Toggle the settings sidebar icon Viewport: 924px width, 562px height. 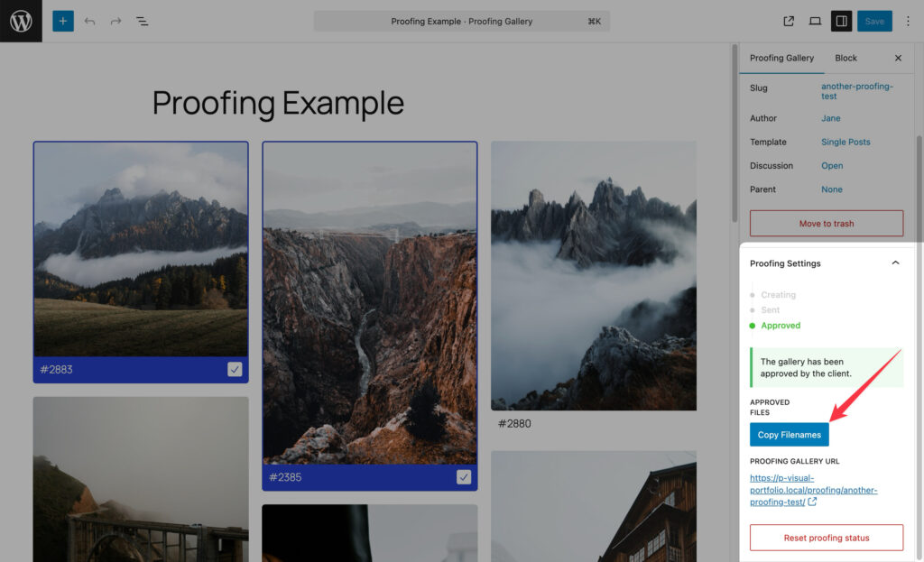pyautogui.click(x=841, y=21)
